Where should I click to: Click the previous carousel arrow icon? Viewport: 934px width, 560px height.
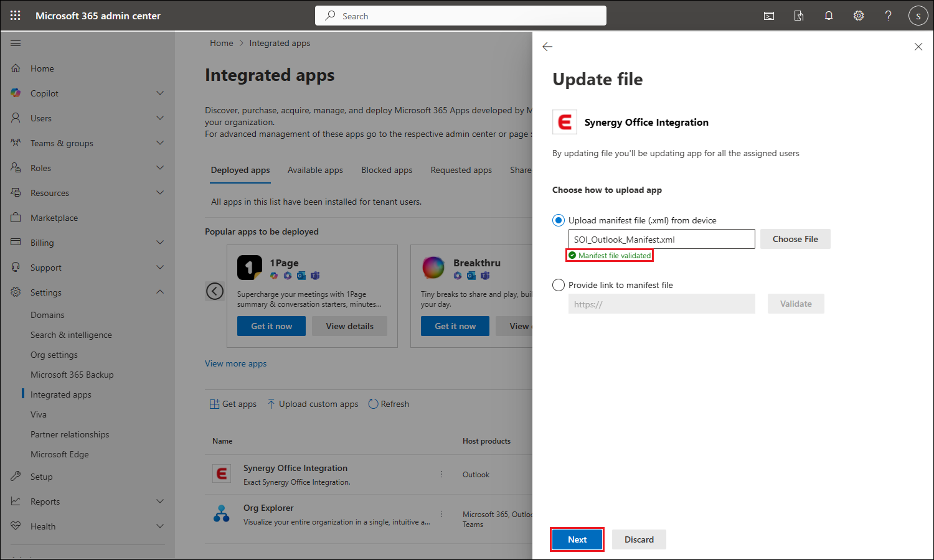(x=215, y=291)
